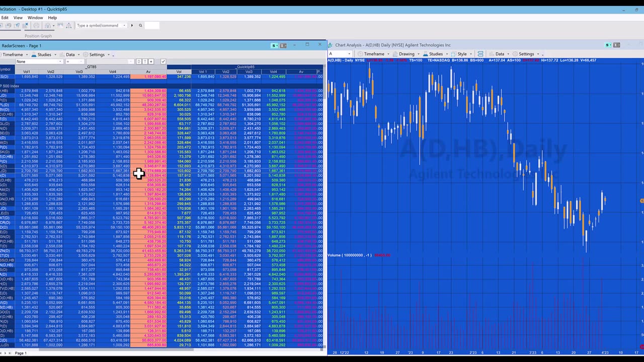
Task: Click the stacked panels icon in chart toolbar
Action: (x=480, y=54)
